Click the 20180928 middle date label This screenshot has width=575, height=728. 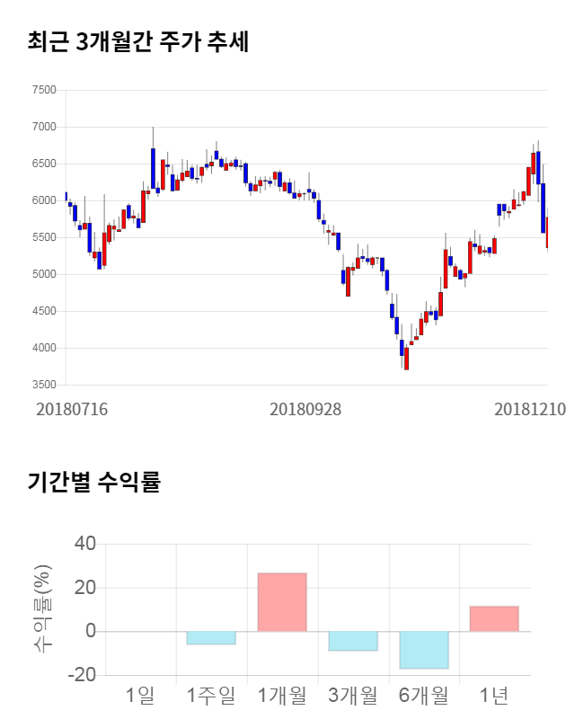305,409
